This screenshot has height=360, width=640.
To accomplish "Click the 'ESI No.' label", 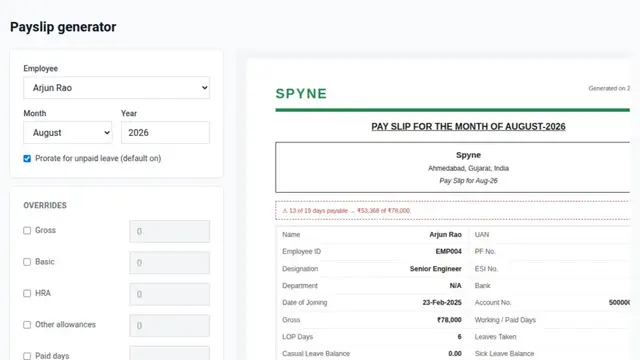I will [486, 269].
